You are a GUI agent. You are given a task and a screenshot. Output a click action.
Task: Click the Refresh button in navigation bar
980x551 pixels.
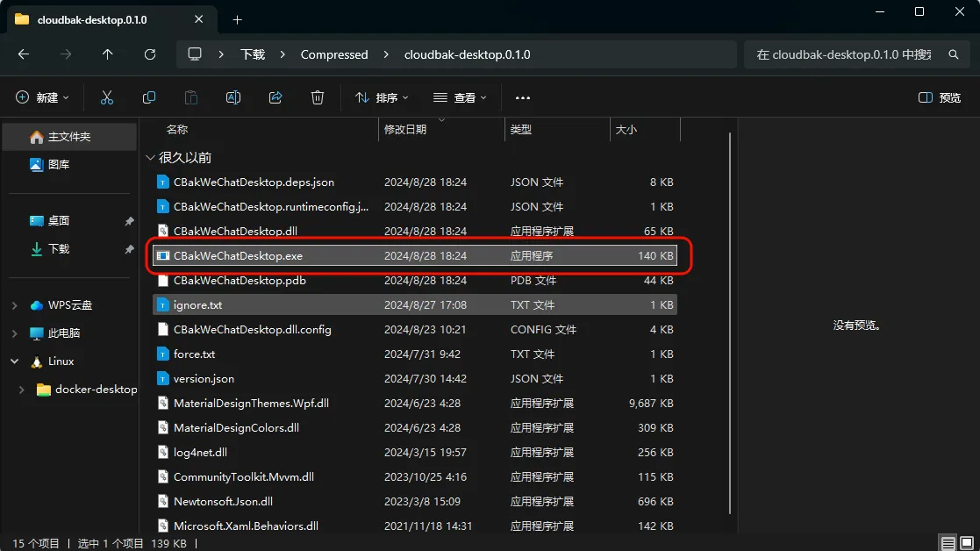pyautogui.click(x=150, y=54)
